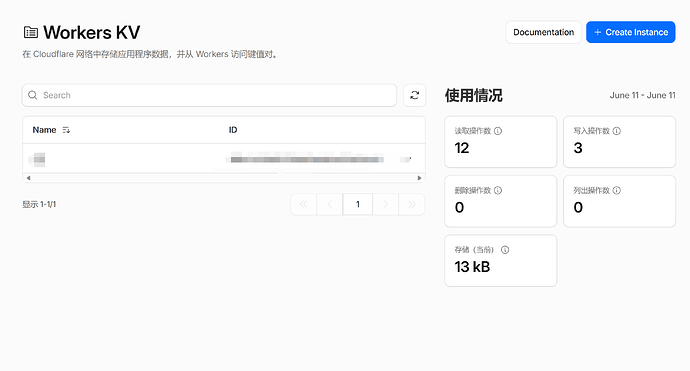This screenshot has height=371, width=690.
Task: Click the table's left scroll arrow
Action: pyautogui.click(x=28, y=178)
